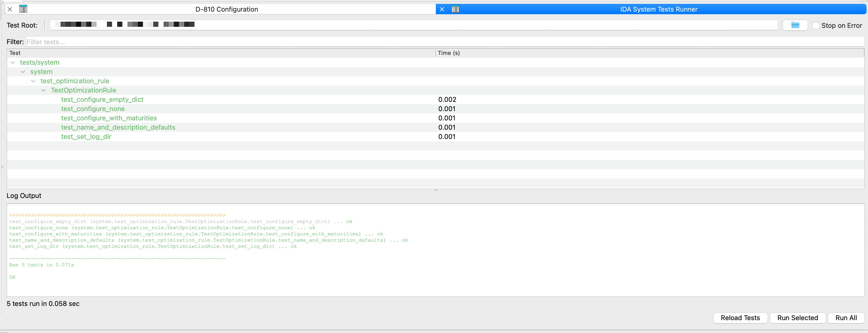Click the Run Selected button
The image size is (868, 333).
797,318
